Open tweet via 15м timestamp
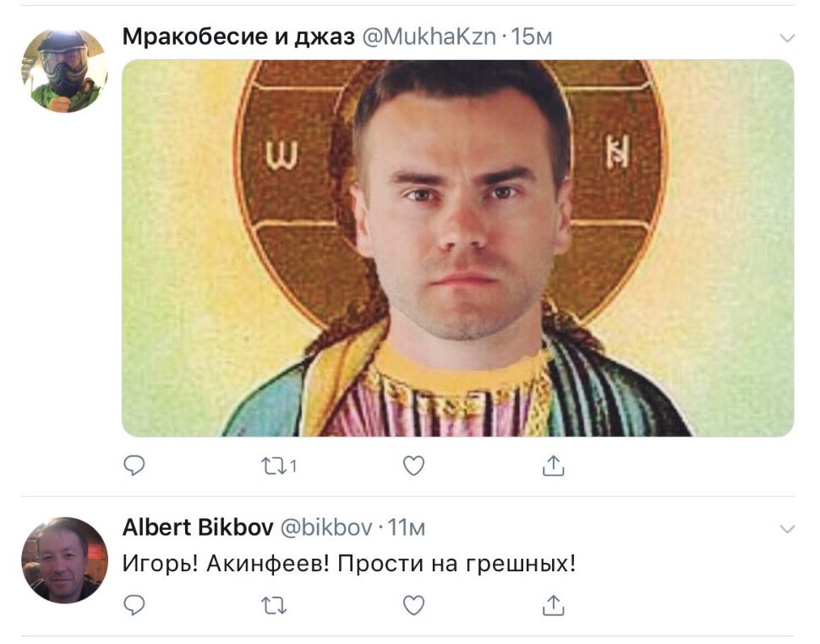Image resolution: width=820 pixels, height=644 pixels. click(x=531, y=36)
